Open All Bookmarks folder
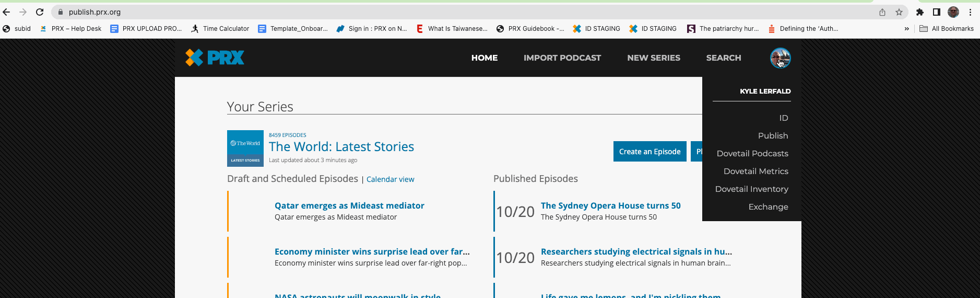 tap(947, 29)
